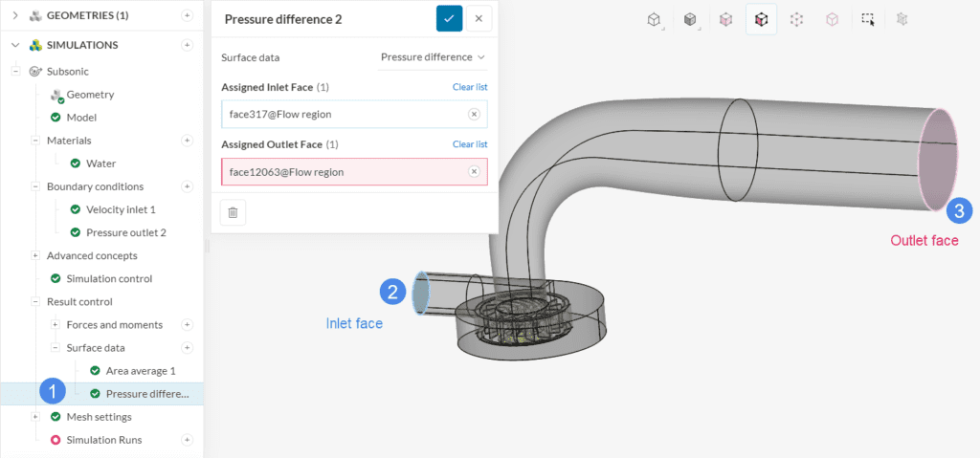The height and width of the screenshot is (458, 980).
Task: Add Surface data result with plus
Action: 187,348
